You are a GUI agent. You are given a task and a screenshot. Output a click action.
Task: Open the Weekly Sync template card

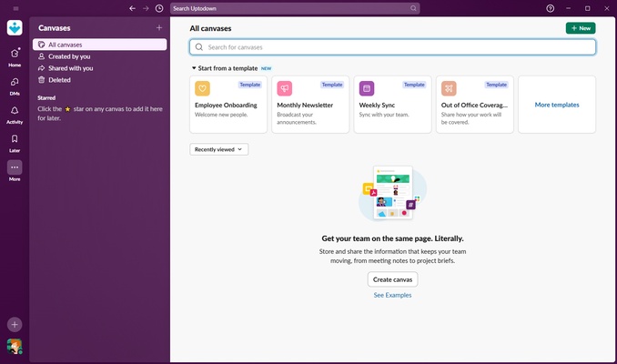392,105
